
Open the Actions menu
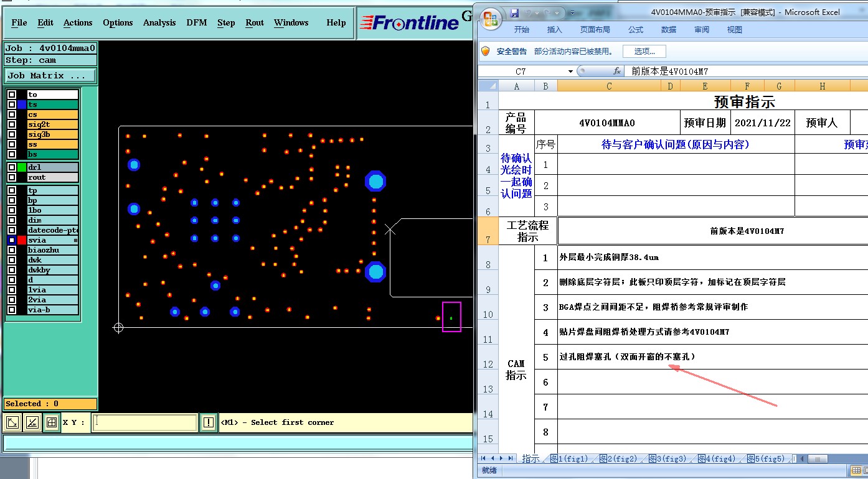(78, 23)
